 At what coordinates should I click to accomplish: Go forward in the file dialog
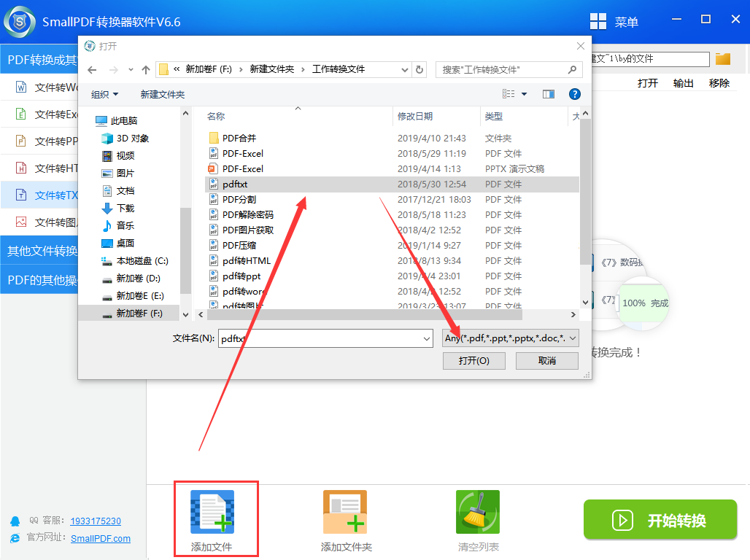point(113,70)
